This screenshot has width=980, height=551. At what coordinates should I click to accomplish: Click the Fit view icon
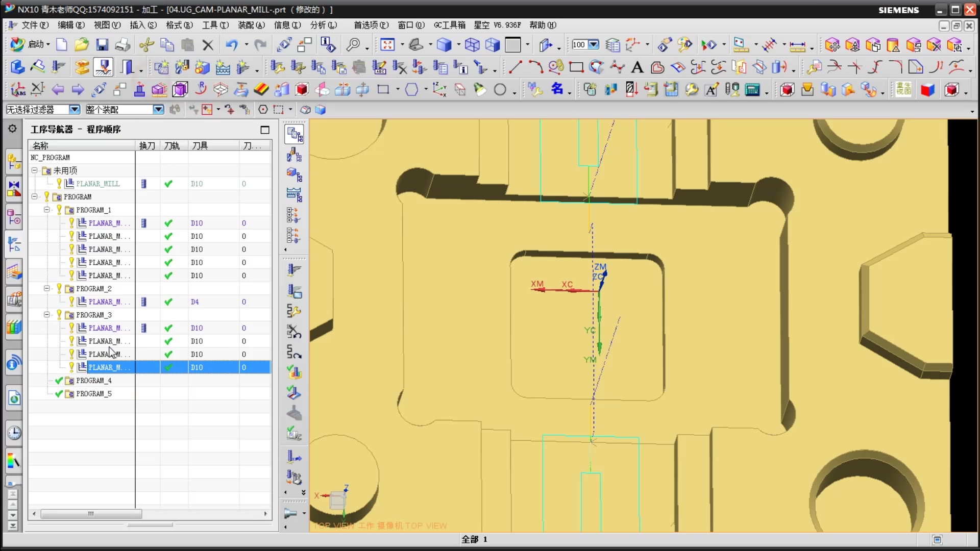pos(387,45)
